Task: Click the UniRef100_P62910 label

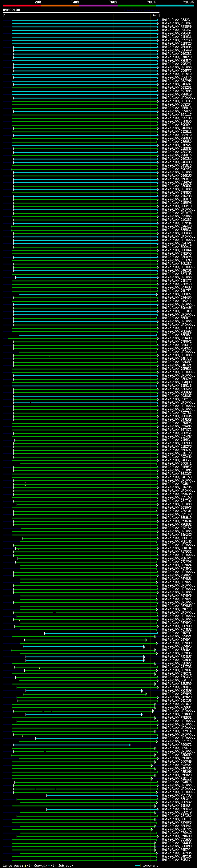Action: click(x=177, y=135)
